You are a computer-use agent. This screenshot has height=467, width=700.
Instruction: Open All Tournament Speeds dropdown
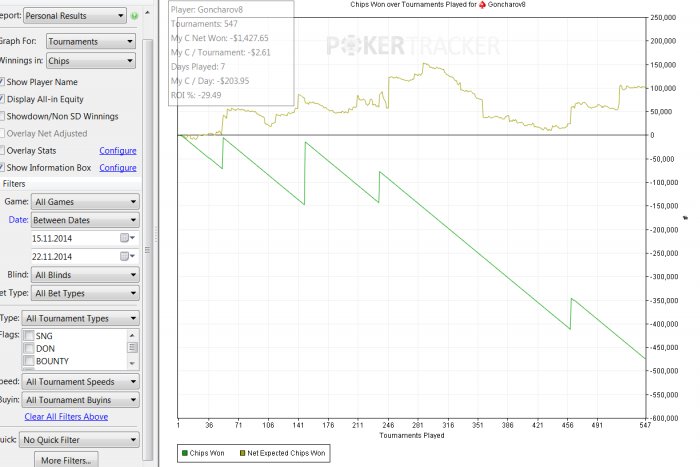point(80,382)
